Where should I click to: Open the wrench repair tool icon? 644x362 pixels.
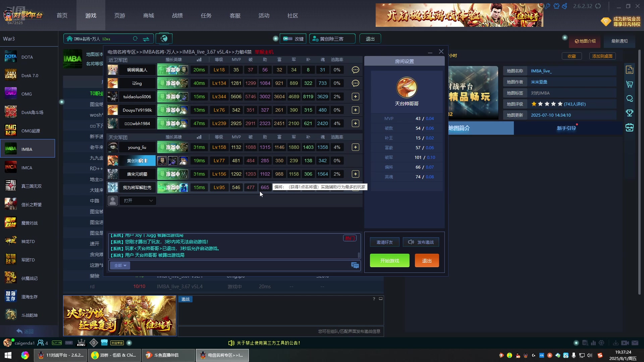point(548,6)
